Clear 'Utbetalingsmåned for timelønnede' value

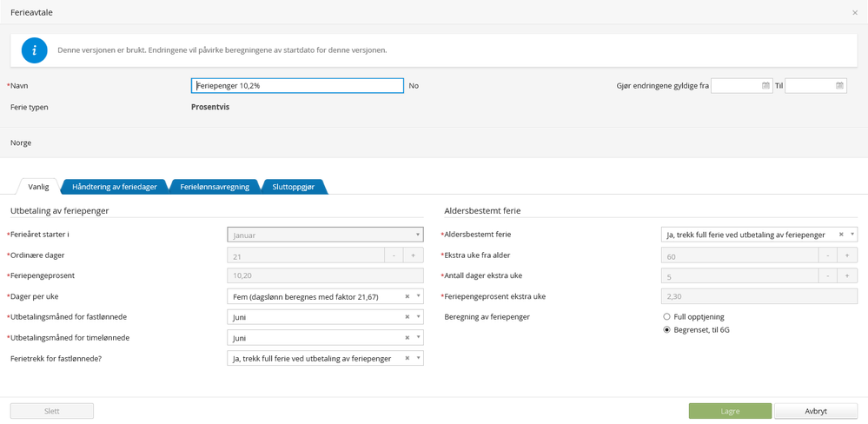pos(407,338)
